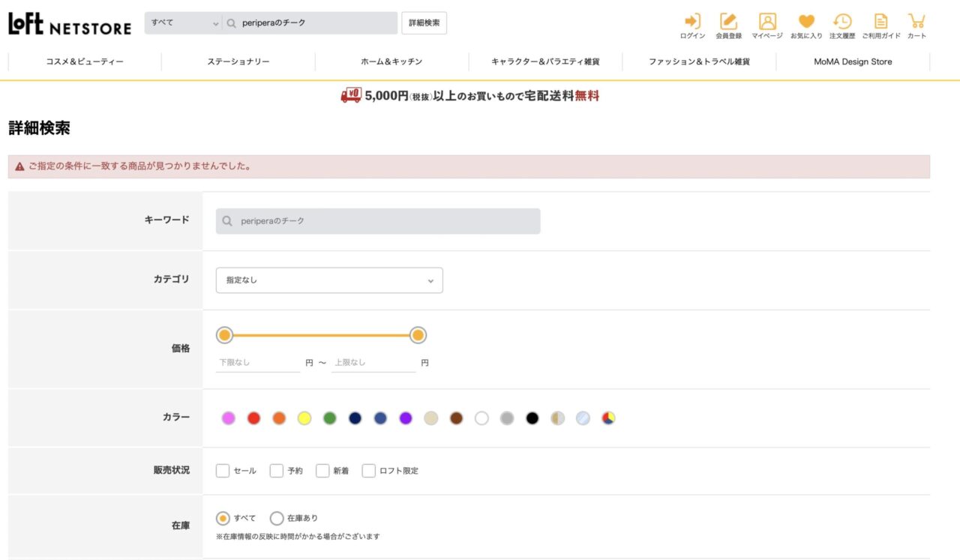
Task: Click the price slider minimum handle
Action: 224,335
